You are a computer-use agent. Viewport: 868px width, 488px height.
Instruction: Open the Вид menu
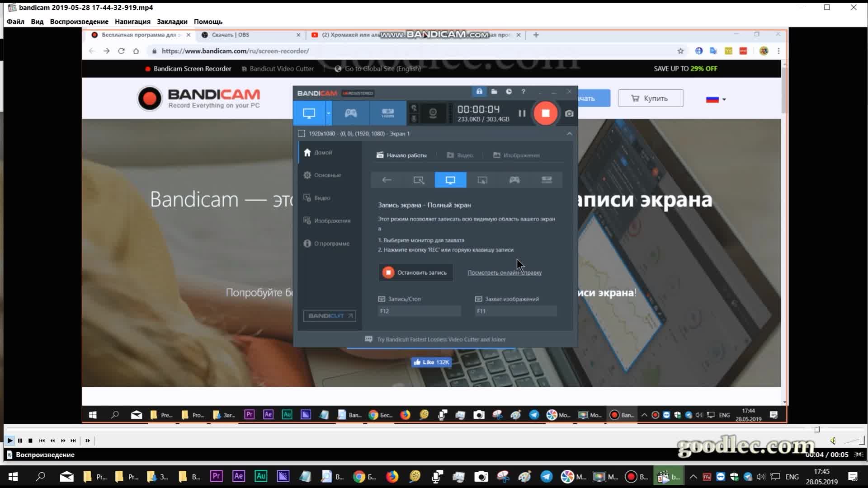pos(37,22)
